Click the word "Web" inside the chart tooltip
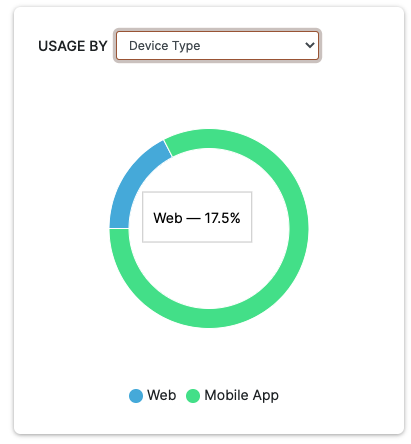 pyautogui.click(x=168, y=218)
